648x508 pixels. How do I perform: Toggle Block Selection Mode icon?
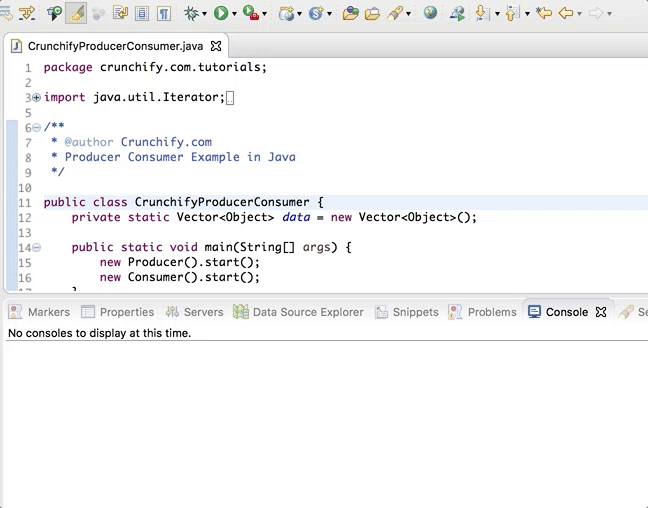pos(142,13)
